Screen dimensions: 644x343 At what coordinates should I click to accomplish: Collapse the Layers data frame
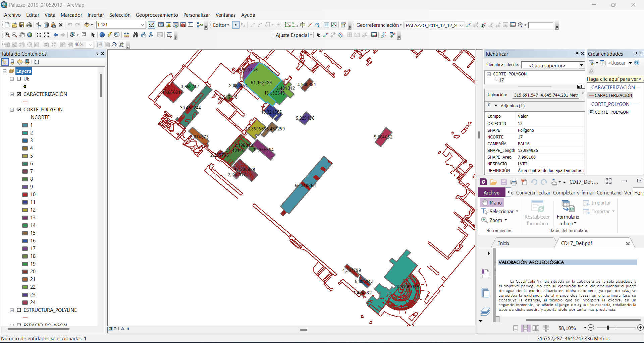[x=5, y=71]
